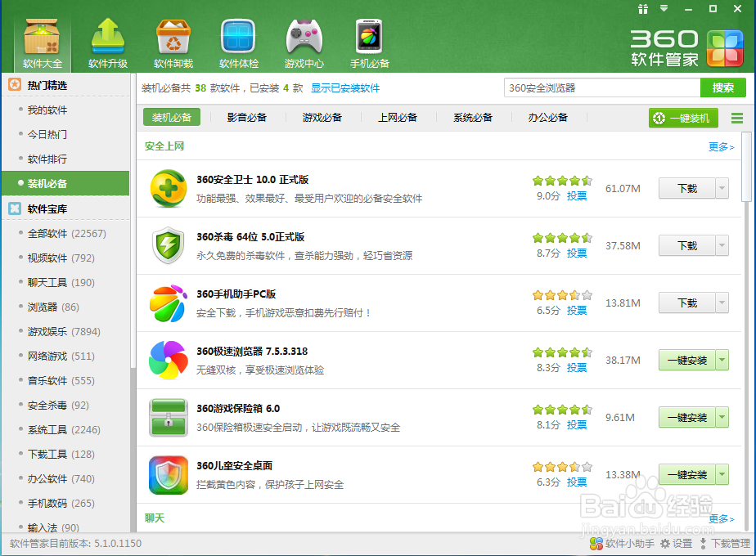Expand dropdown beside 360游戏保险箱 一键安装

[x=722, y=417]
